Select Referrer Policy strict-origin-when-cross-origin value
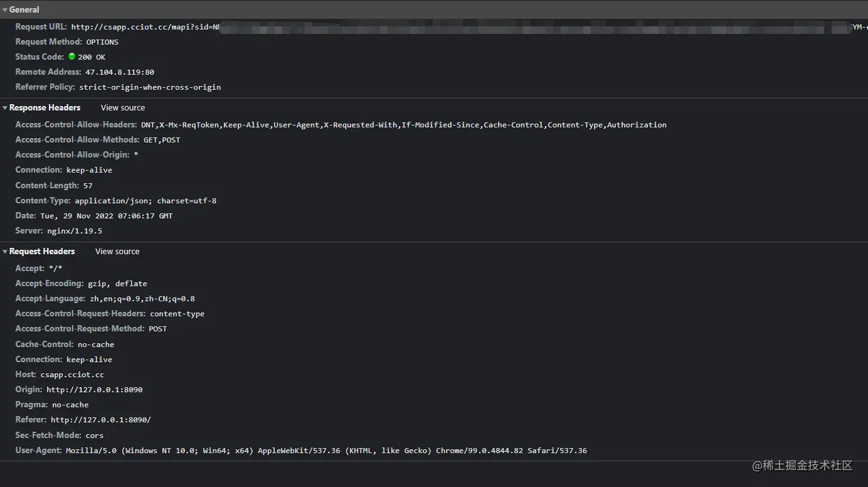The image size is (868, 487). (x=150, y=87)
